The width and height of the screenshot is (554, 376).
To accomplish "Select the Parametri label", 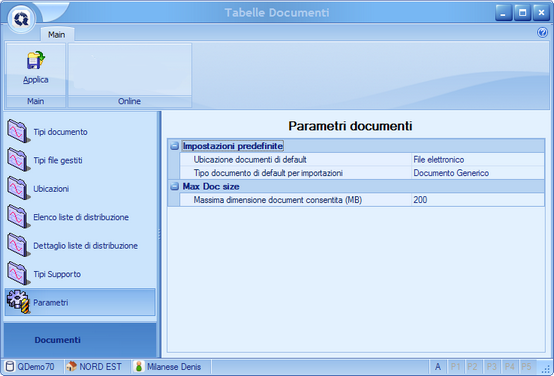I will (x=51, y=303).
